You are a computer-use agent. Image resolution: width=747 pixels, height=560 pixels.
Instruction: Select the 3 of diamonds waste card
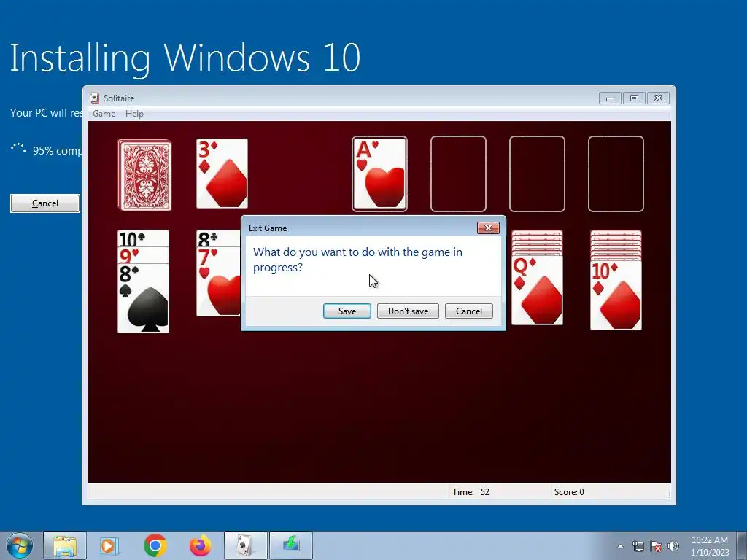pos(222,174)
